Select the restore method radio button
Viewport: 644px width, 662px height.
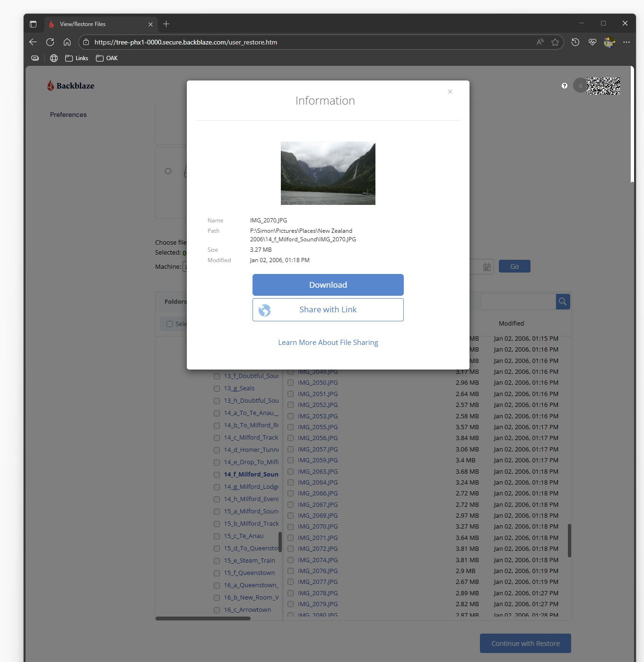168,171
